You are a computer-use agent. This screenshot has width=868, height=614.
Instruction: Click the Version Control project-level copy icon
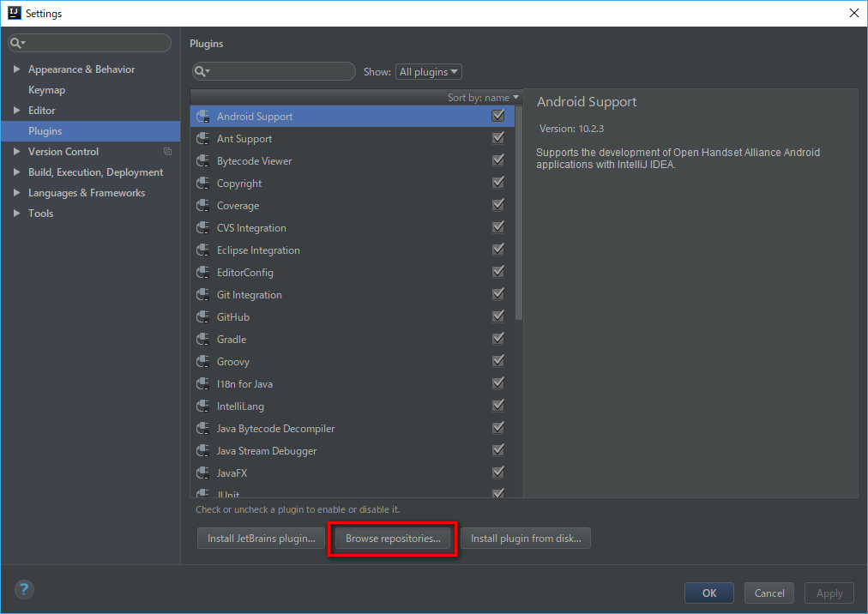coord(168,152)
